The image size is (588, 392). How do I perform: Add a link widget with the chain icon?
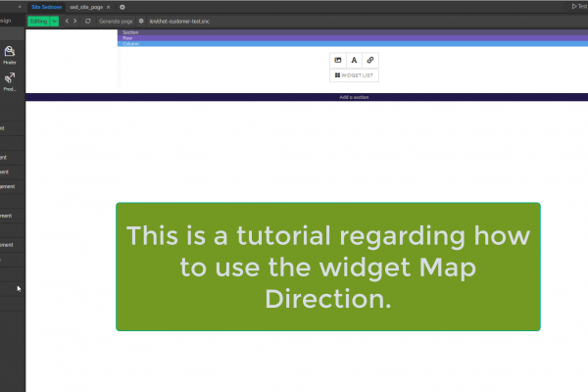[369, 60]
